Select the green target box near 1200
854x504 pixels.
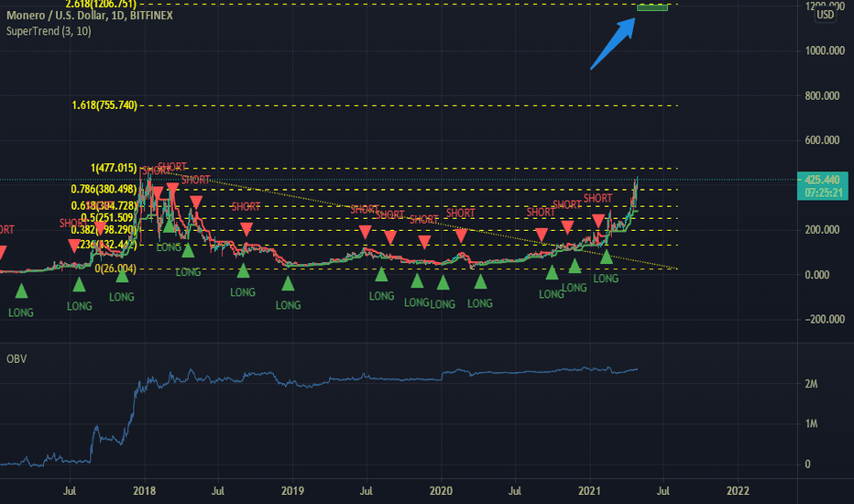651,7
